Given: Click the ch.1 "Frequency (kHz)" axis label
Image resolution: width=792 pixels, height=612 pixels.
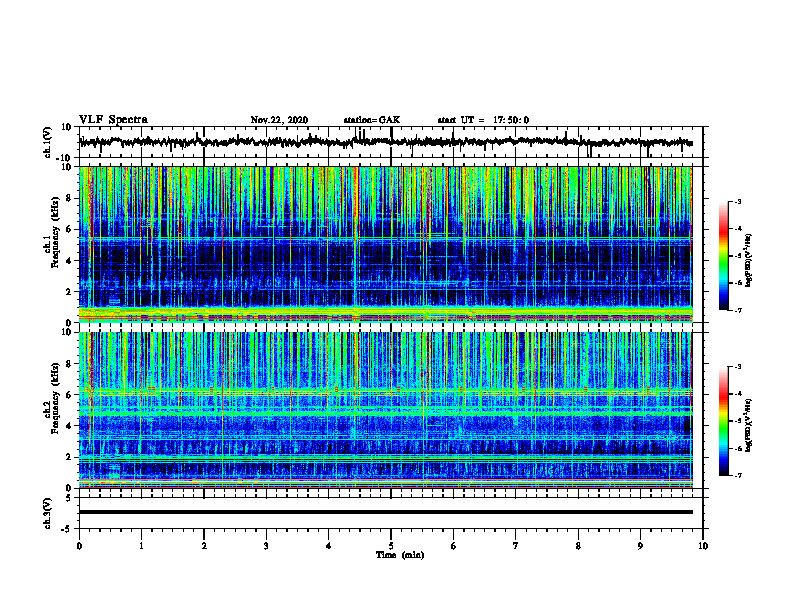Looking at the screenshot, I should (x=55, y=233).
